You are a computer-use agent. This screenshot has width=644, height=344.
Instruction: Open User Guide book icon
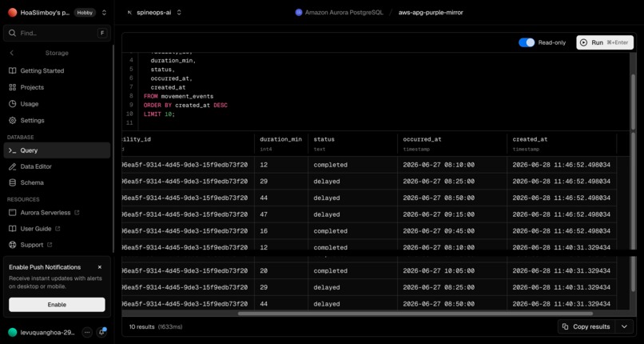pyautogui.click(x=13, y=229)
